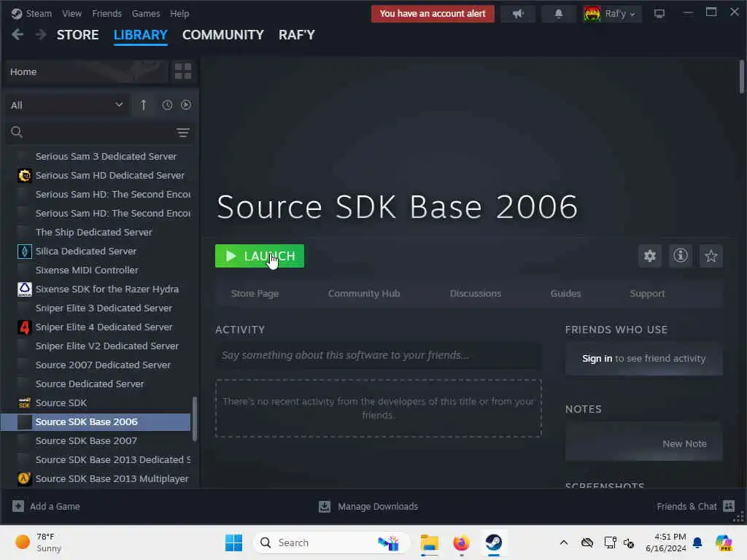Select Sixense MIDI Controller in list
The width and height of the screenshot is (747, 560).
[96, 270]
